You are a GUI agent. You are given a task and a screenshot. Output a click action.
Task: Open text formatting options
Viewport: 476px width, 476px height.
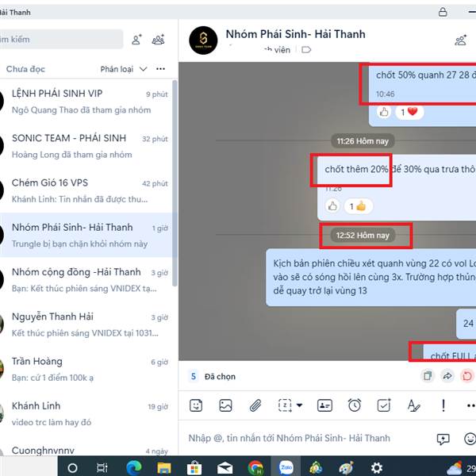point(413,405)
